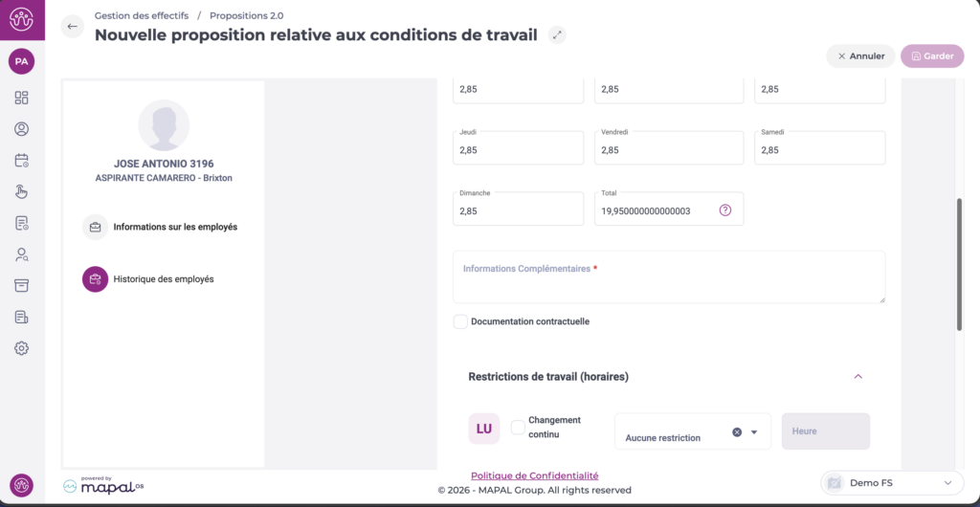The image size is (980, 507).
Task: Open the Politique de Confidentialité link
Action: (534, 475)
